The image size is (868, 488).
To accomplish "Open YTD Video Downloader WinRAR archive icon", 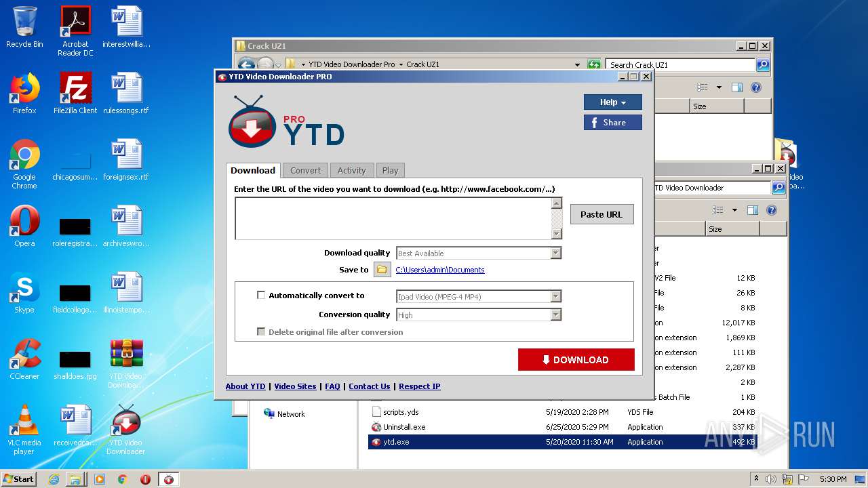I will [x=126, y=363].
